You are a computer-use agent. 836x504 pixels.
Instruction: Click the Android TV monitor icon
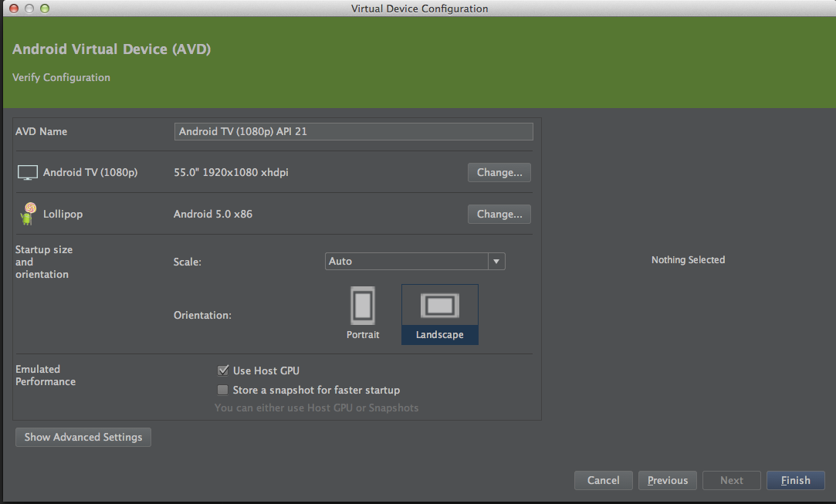pos(28,173)
